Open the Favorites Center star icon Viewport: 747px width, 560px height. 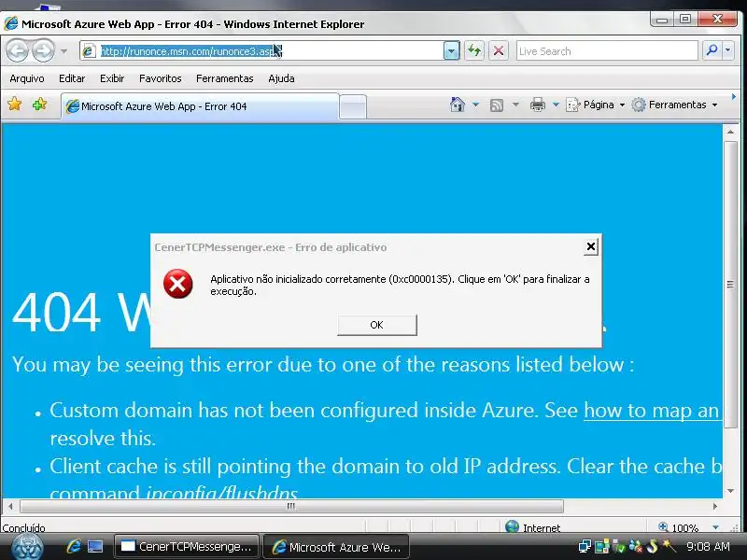pyautogui.click(x=15, y=104)
